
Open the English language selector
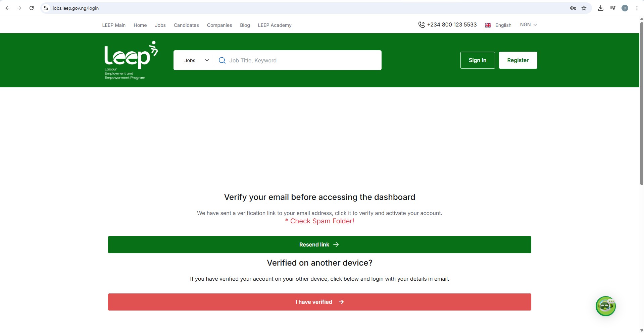[498, 25]
